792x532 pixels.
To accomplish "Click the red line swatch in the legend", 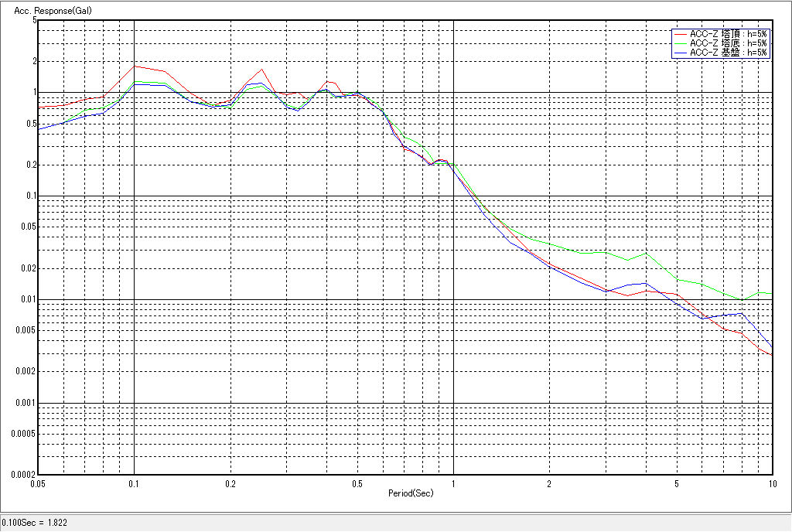I will click(x=681, y=34).
